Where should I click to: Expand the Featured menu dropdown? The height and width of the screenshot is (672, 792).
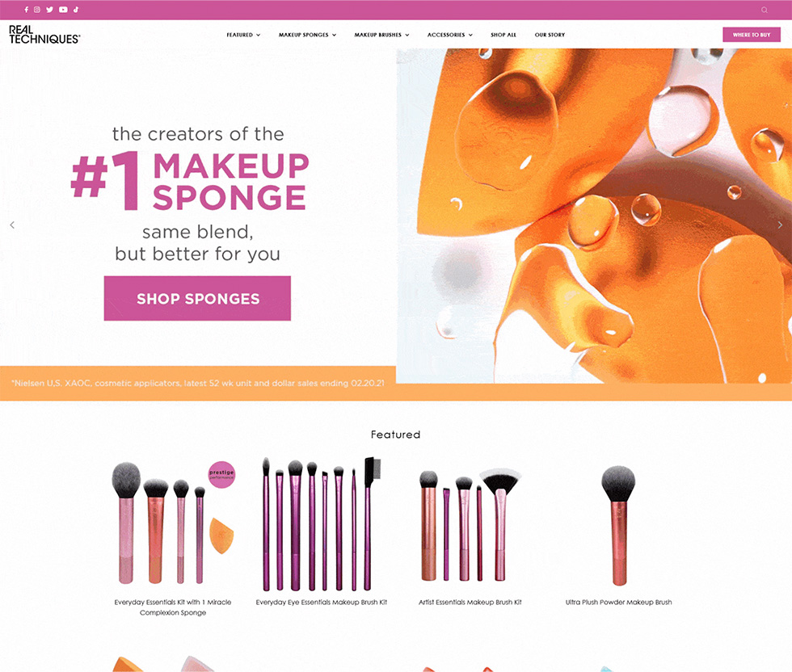click(x=243, y=35)
